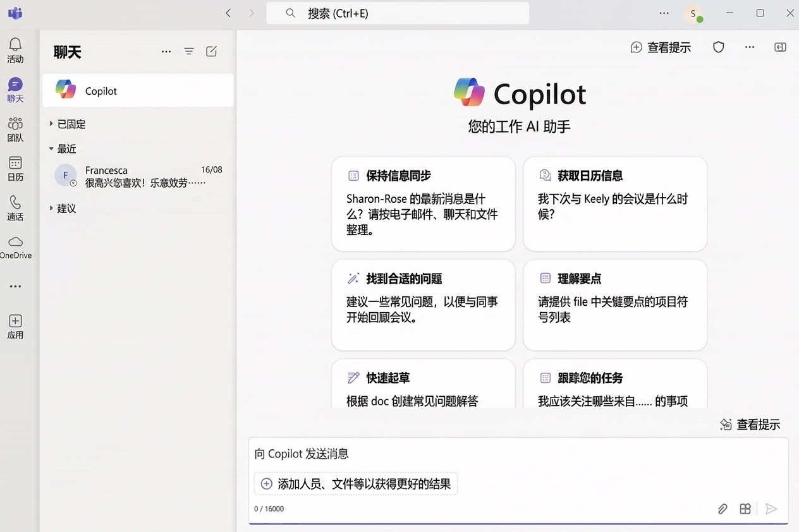The height and width of the screenshot is (532, 799).
Task: Click the Copilot logo in the chat list
Action: (66, 90)
